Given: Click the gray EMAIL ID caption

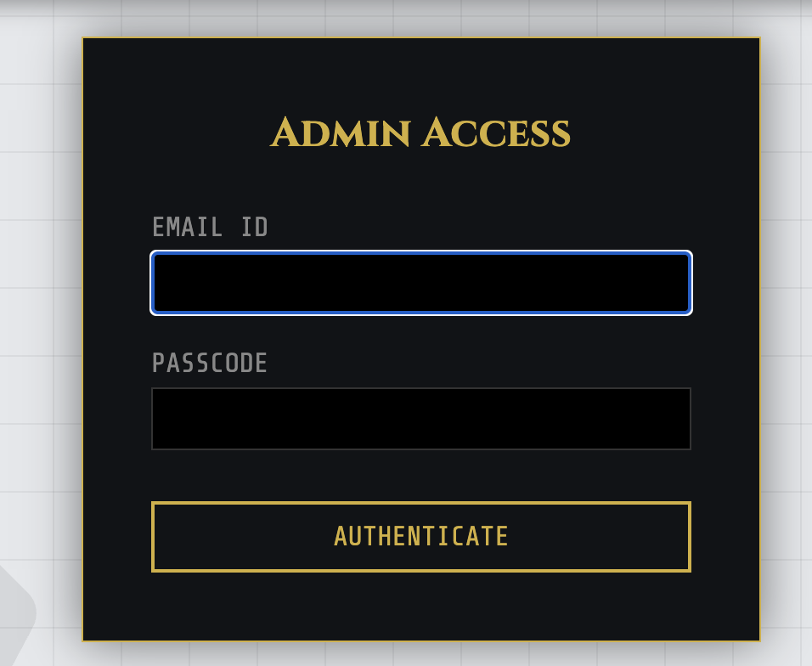Looking at the screenshot, I should pos(210,228).
